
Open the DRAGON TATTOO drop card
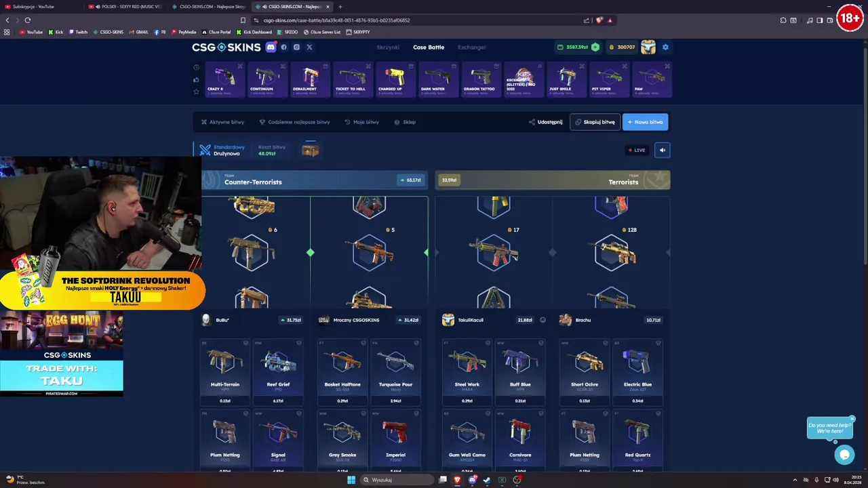point(480,79)
